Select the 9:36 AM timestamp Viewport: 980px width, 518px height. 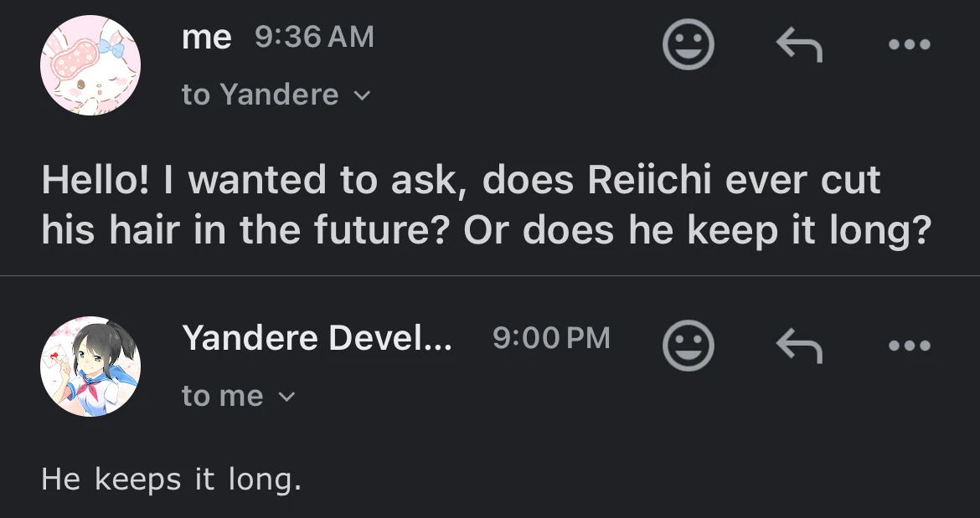click(x=315, y=37)
